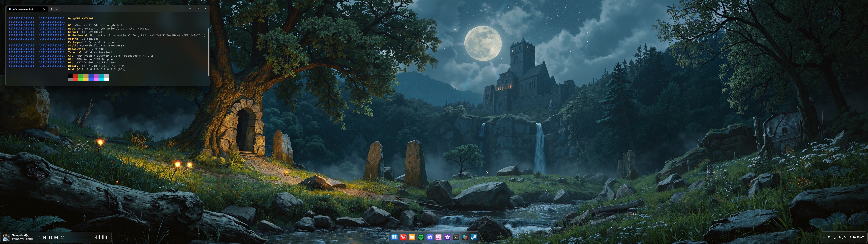This screenshot has width=868, height=244.
Task: Click the Terminal icon in the dock
Action: (x=456, y=237)
